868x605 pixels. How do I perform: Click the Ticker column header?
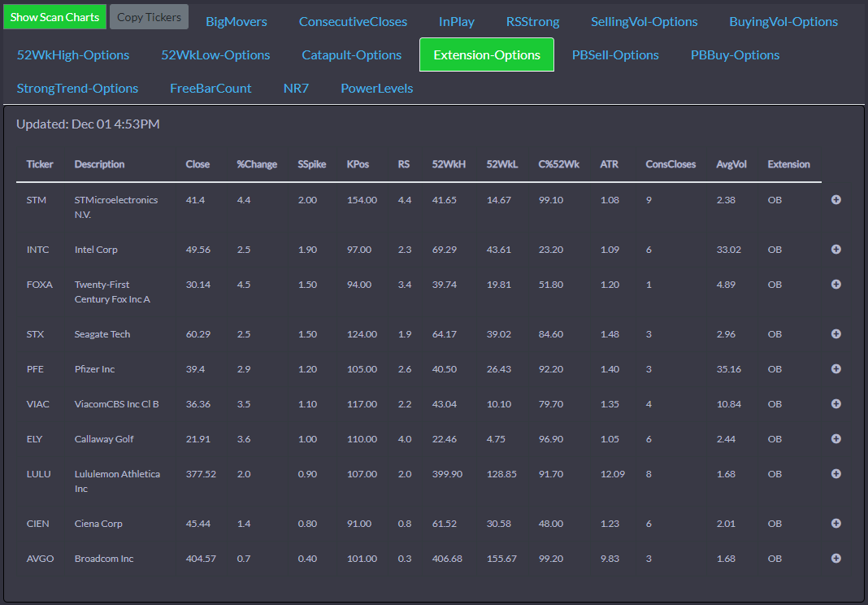40,164
